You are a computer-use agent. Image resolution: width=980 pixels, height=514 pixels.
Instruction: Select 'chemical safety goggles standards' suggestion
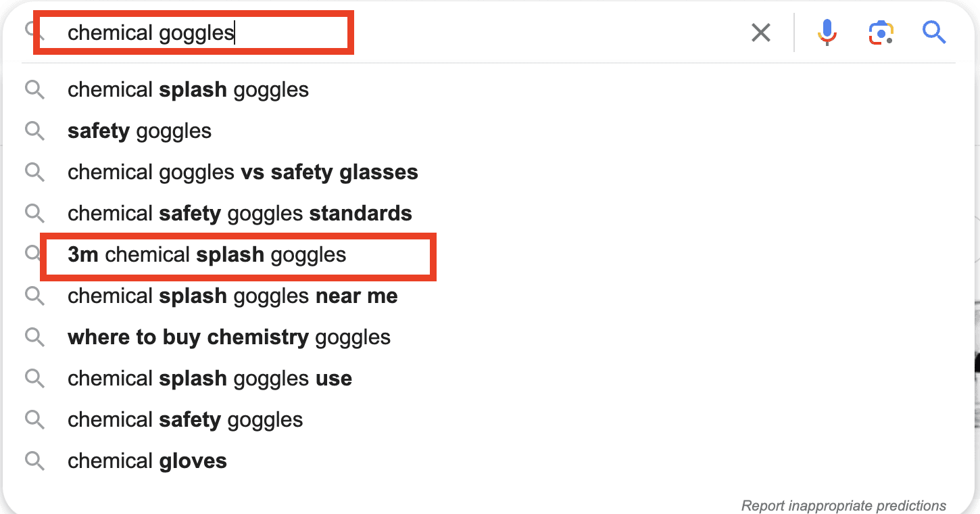[x=239, y=213]
